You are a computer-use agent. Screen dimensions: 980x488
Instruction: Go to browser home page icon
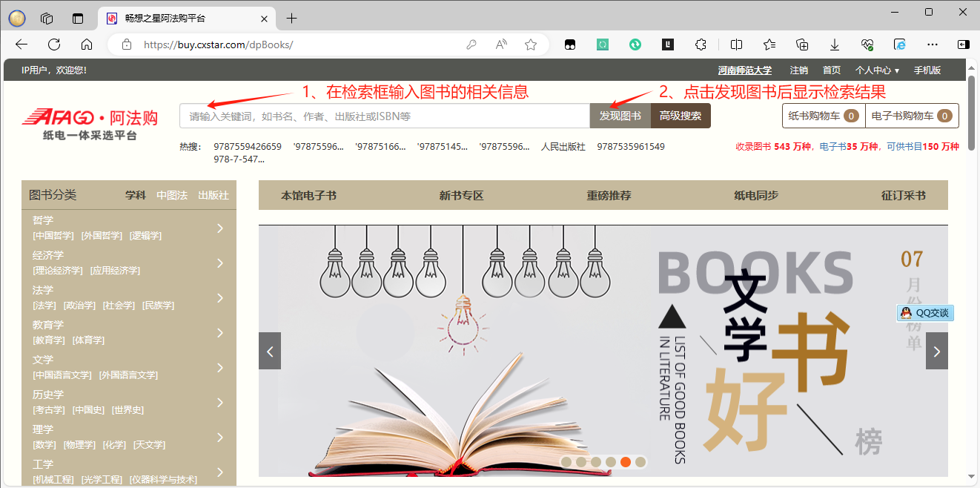(x=87, y=44)
